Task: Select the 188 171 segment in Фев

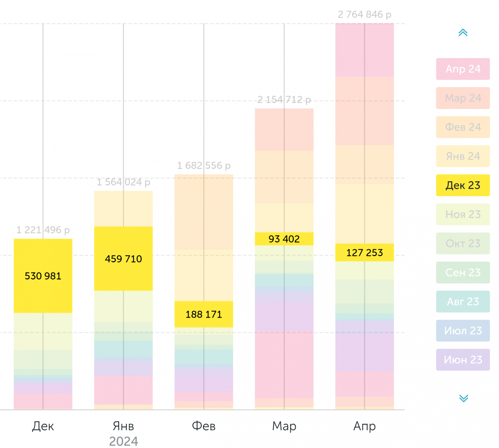Action: [204, 314]
